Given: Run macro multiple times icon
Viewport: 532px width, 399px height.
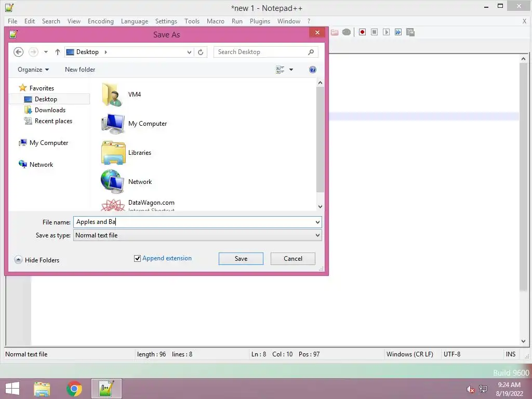Looking at the screenshot, I should pyautogui.click(x=398, y=32).
